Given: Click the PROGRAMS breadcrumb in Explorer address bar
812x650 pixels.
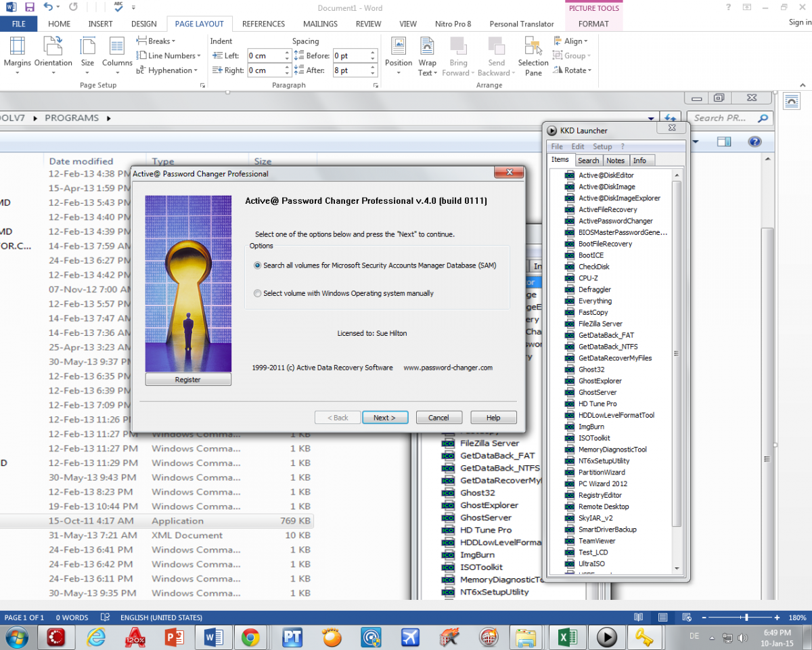Looking at the screenshot, I should 72,118.
